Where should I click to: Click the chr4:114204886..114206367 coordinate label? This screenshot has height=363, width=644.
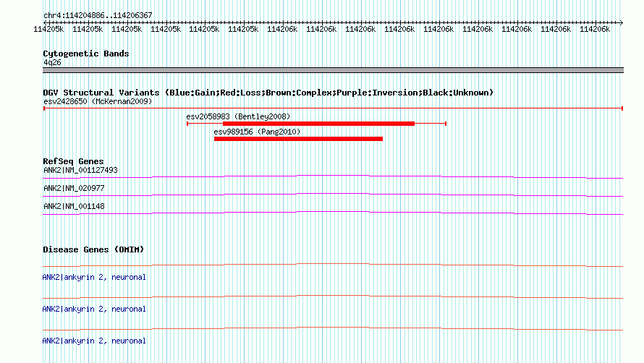[98, 15]
